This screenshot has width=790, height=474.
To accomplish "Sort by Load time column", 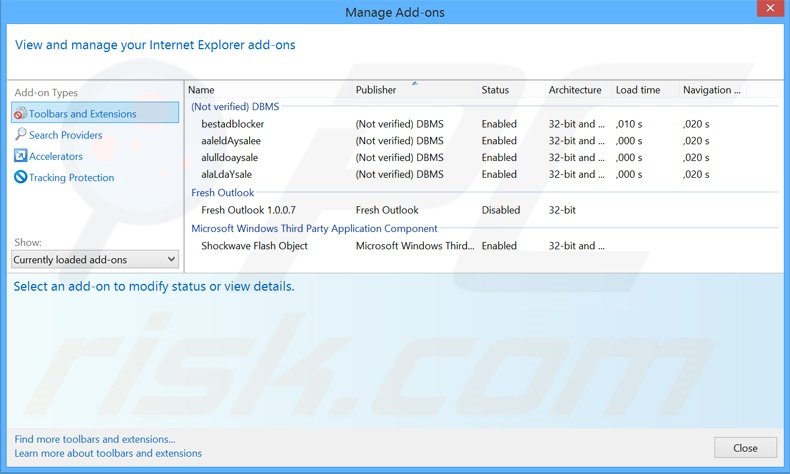I will tap(637, 90).
